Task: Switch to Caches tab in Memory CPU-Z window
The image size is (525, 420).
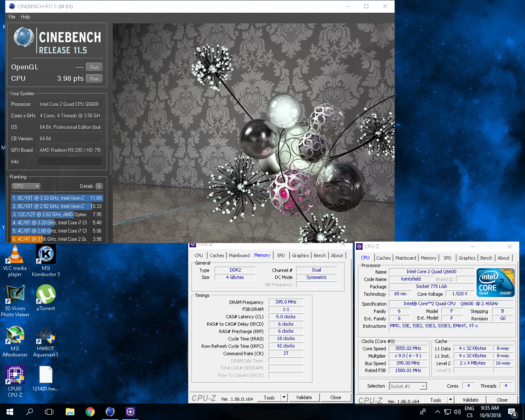Action: point(217,256)
